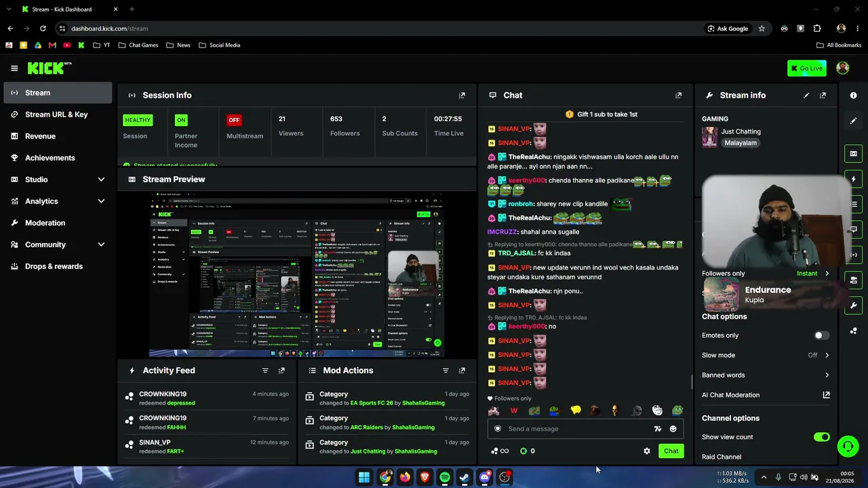Click the Stream Preview thumbnail

pyautogui.click(x=297, y=274)
